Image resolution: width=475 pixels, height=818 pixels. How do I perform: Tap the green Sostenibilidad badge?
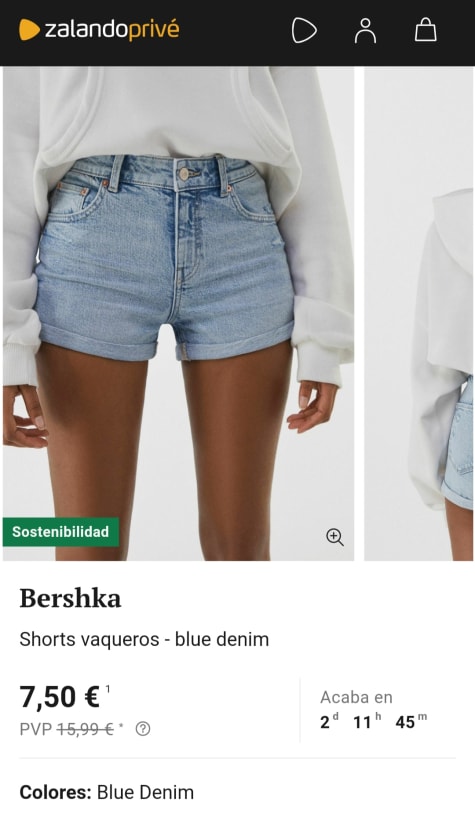(x=60, y=532)
